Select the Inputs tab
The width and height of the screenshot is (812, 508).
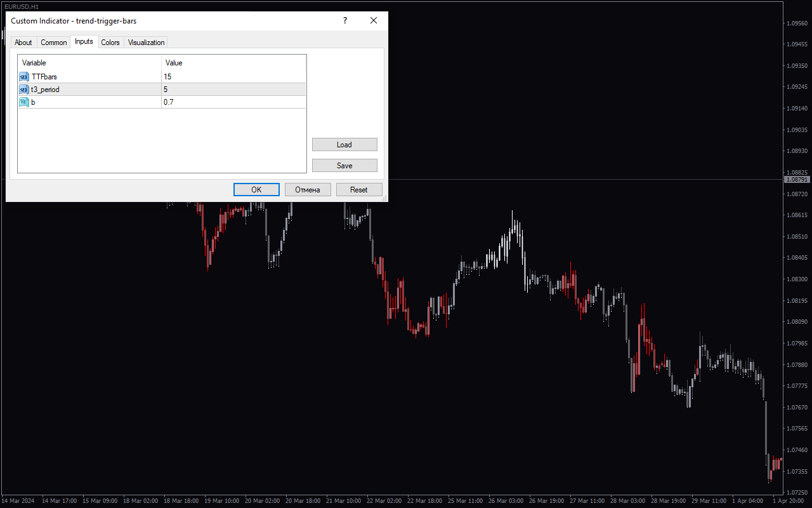click(x=84, y=41)
